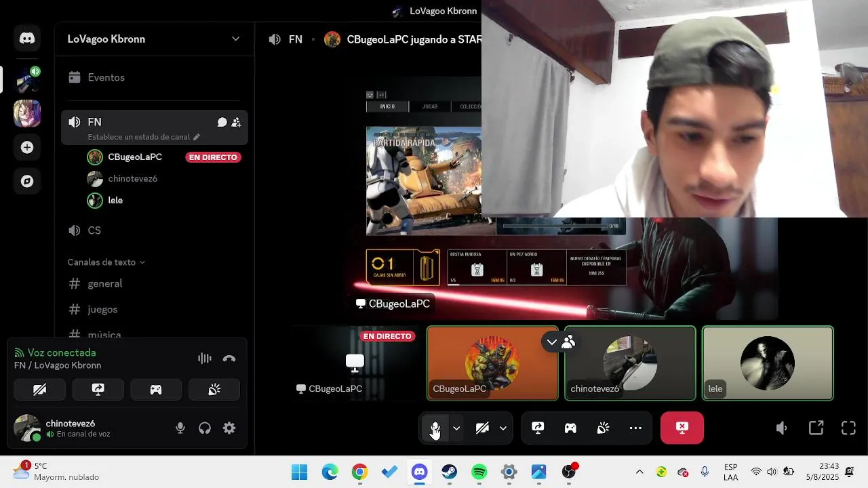The image size is (868, 488).
Task: Start an activity from voice panel controller button
Action: [x=156, y=390]
